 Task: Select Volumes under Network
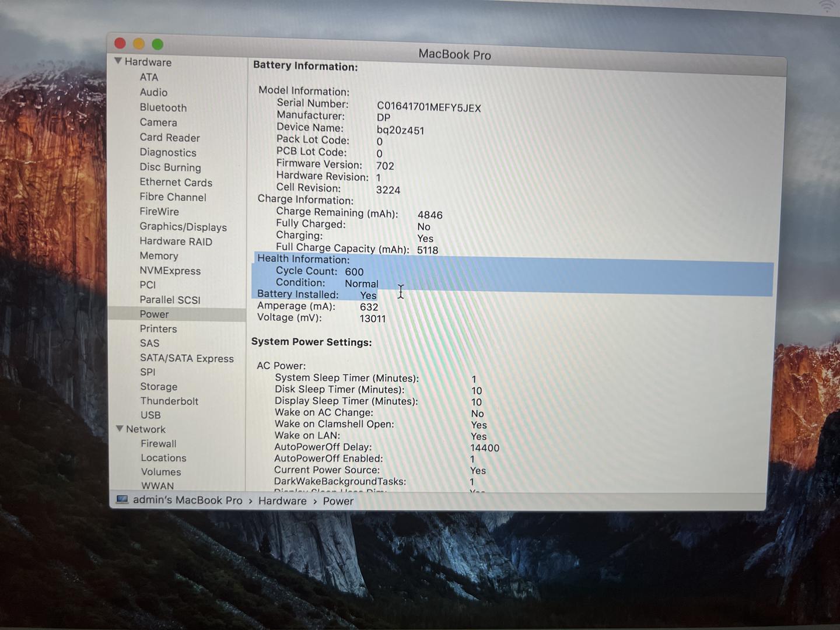161,472
